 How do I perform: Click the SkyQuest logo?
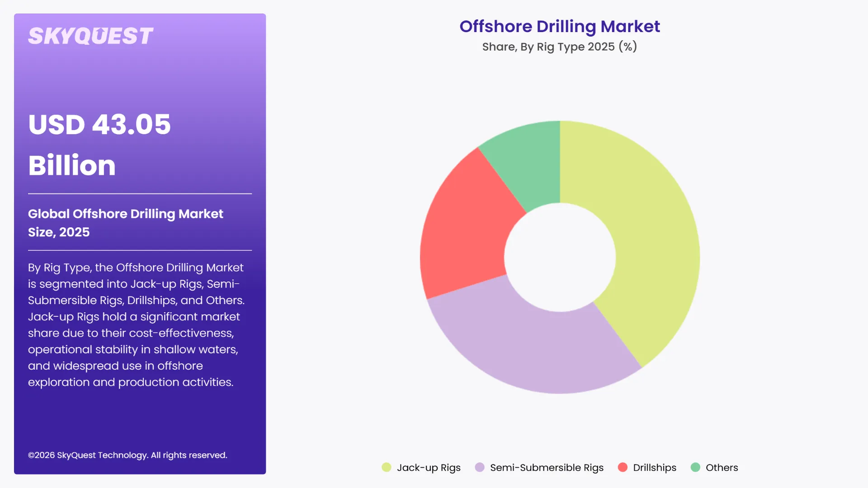click(x=90, y=36)
